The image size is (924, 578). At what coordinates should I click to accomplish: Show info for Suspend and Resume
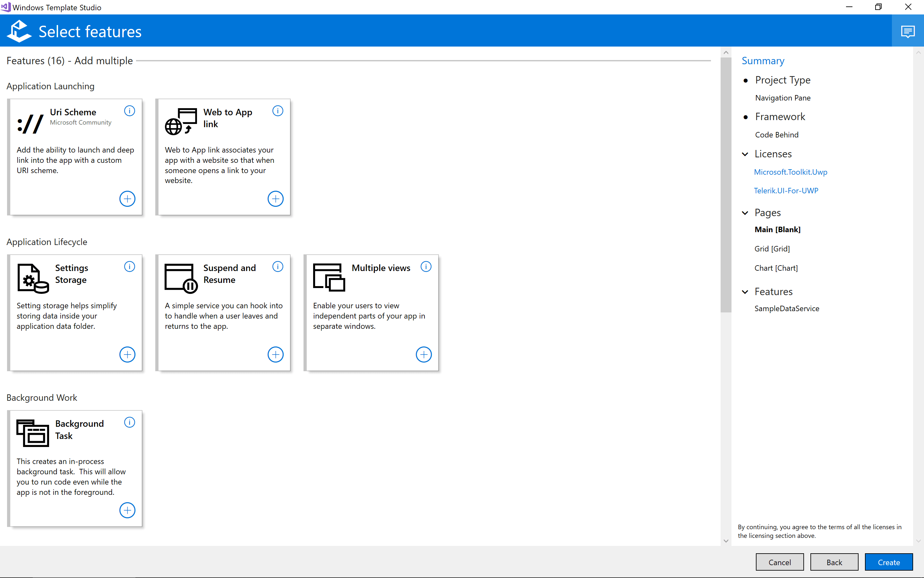278,267
